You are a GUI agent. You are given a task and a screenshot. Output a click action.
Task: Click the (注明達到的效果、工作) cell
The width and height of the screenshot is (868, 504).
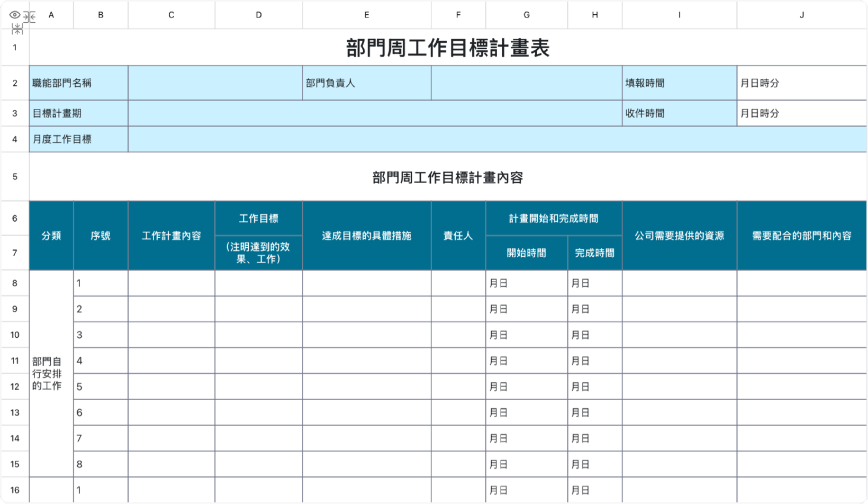(259, 253)
